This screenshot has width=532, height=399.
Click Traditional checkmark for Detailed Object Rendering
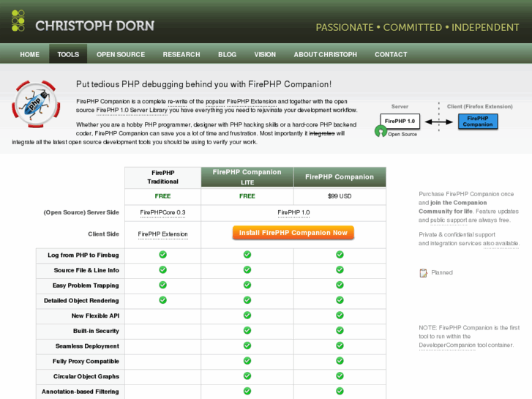pyautogui.click(x=163, y=300)
